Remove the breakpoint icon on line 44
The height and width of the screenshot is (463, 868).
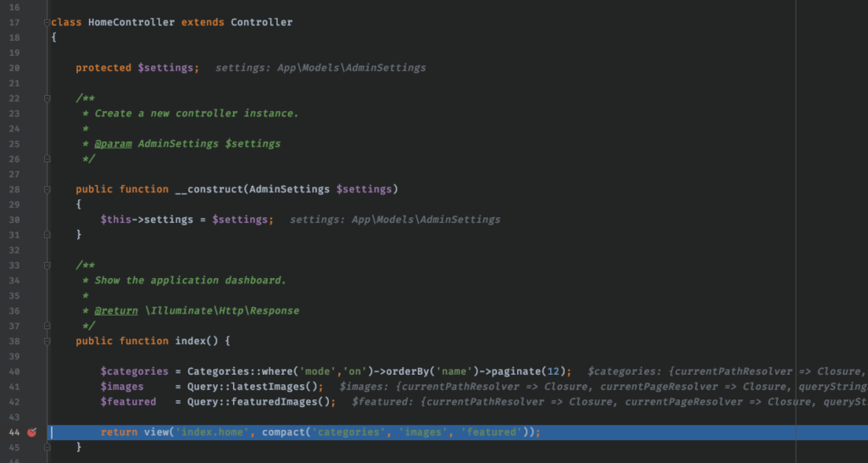pyautogui.click(x=32, y=432)
